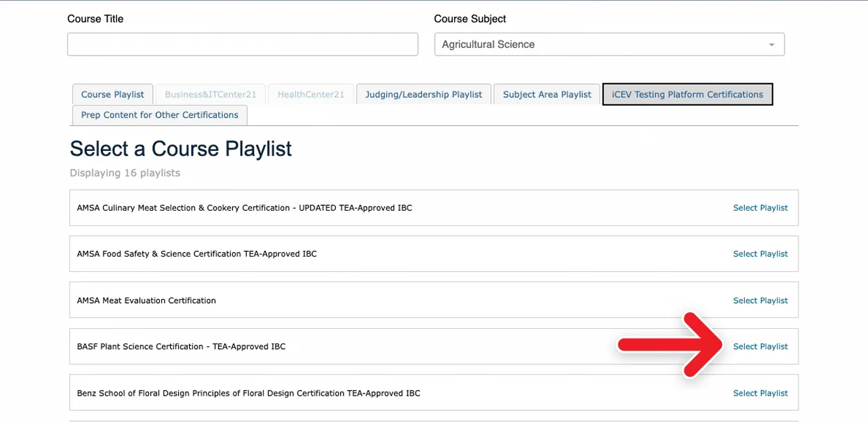This screenshot has height=422, width=868.
Task: Select iCEV Testing Platform Certifications tab
Action: [x=688, y=95]
